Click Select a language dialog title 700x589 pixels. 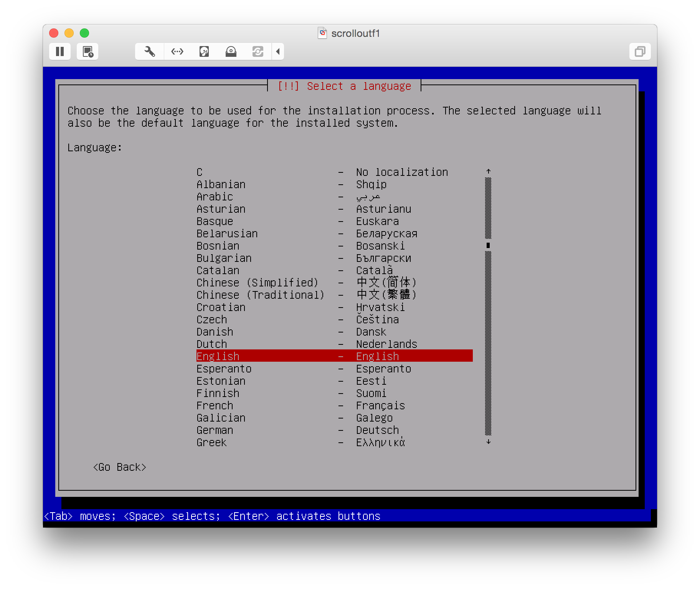[x=344, y=86]
